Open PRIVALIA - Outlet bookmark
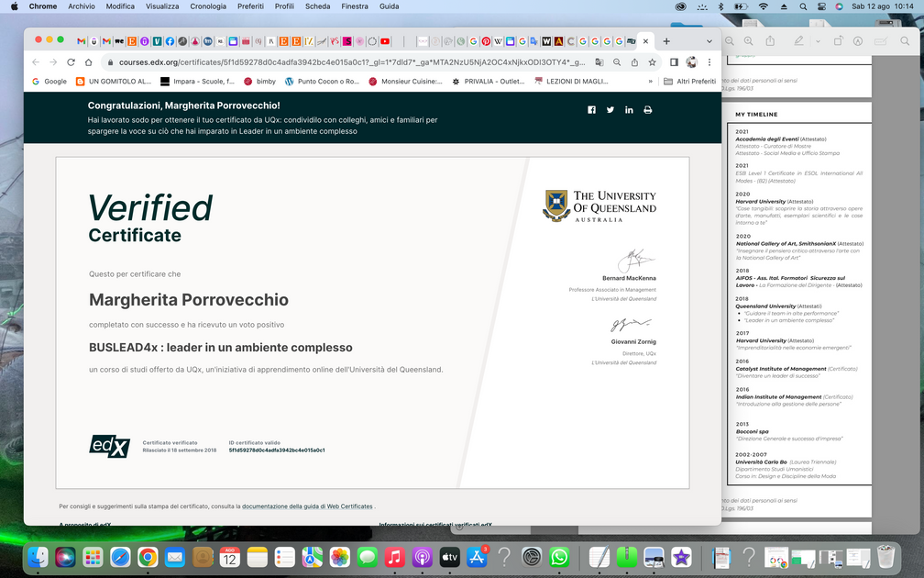This screenshot has width=924, height=578. pos(488,82)
